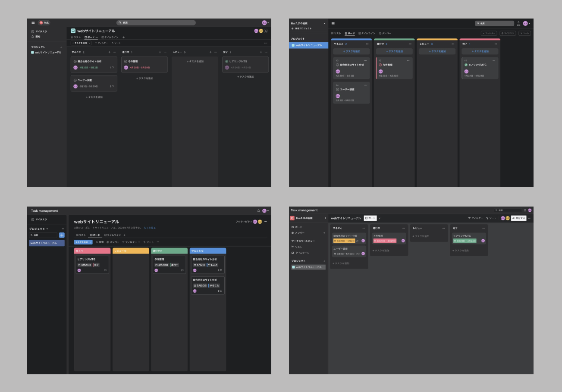Click bell icon in bottom-left mockup top bar
Screen dimensions: 562x392
click(259, 210)
